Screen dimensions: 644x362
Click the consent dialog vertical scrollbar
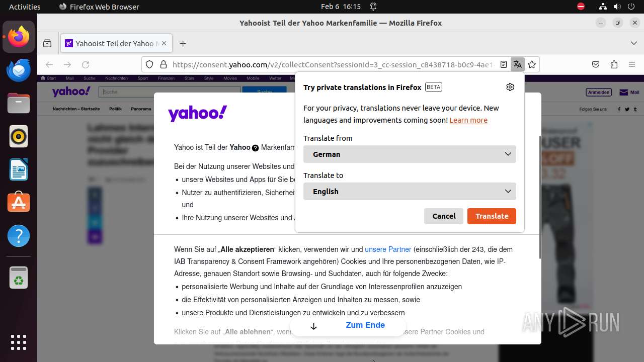tap(540, 197)
